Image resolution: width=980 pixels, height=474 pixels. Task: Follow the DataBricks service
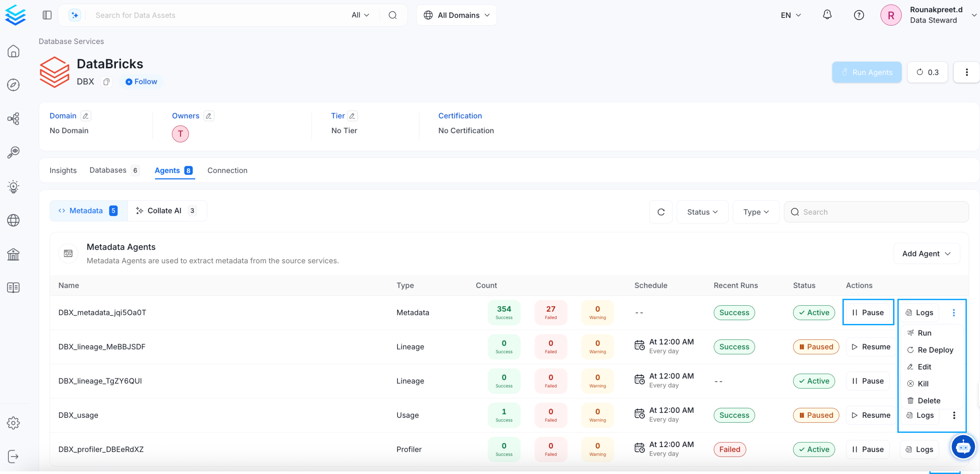[141, 82]
